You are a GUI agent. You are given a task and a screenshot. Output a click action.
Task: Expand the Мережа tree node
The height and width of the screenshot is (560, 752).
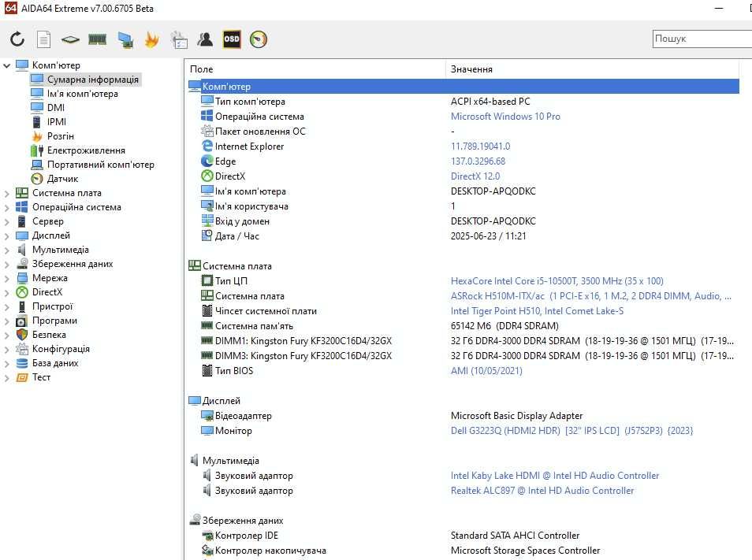[7, 278]
